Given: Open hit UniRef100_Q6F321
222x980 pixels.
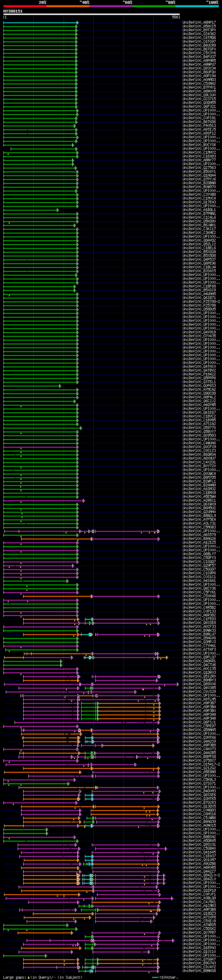Looking at the screenshot, I should (199, 106).
